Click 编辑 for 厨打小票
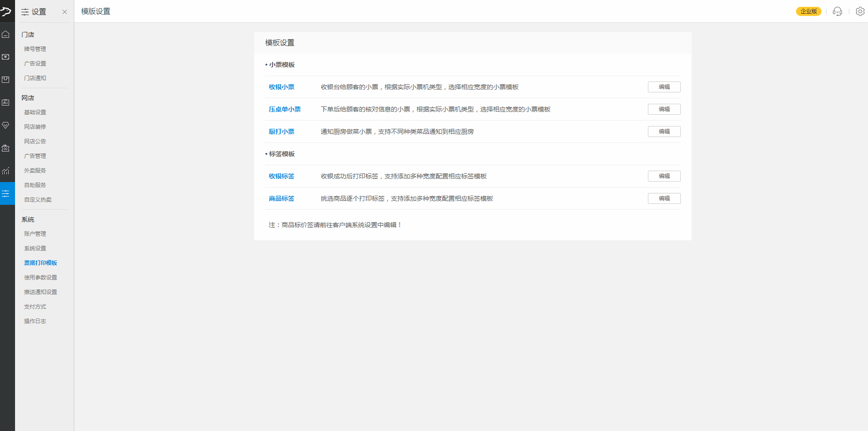The width and height of the screenshot is (868, 431). pos(664,132)
